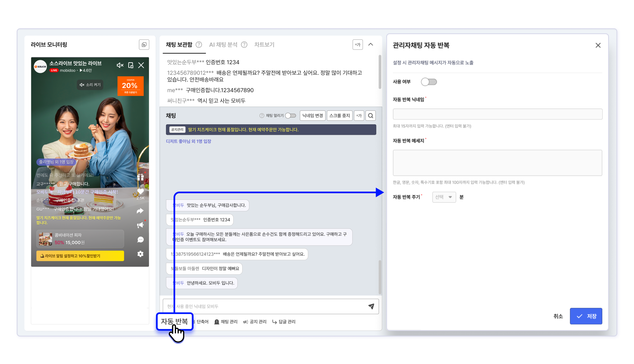Open the 차트보기 tab

click(264, 45)
